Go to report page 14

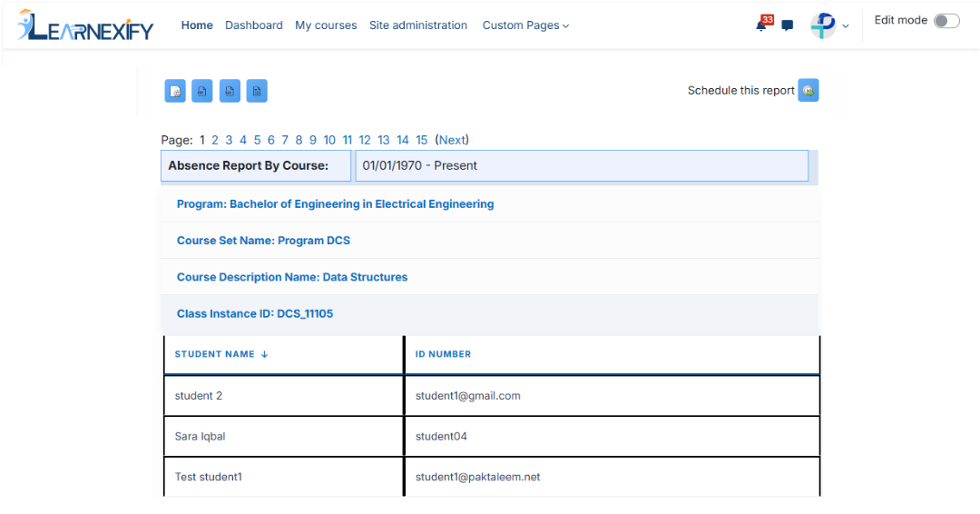click(x=403, y=140)
